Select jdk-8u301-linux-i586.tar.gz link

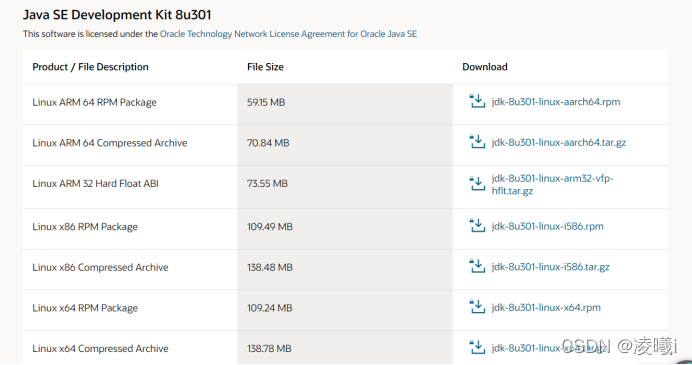click(x=550, y=267)
